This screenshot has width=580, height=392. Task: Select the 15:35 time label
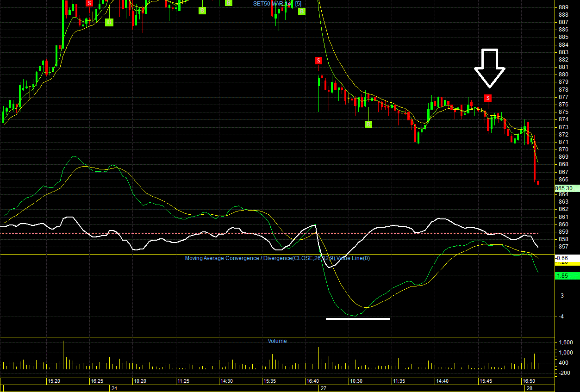point(269,381)
